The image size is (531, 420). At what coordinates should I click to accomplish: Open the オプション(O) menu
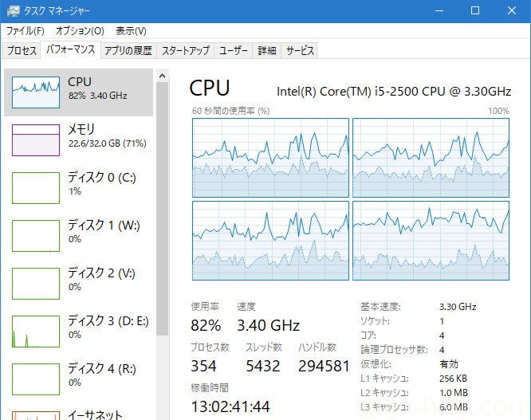[80, 31]
